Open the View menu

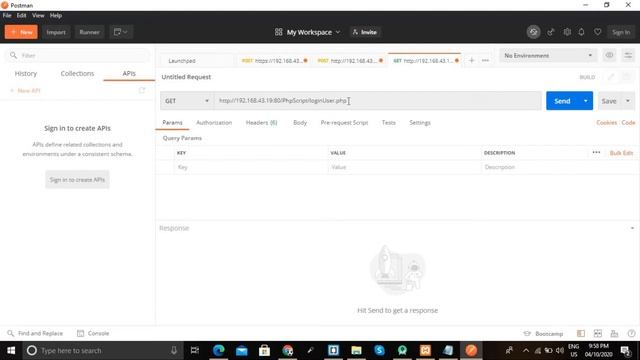pyautogui.click(x=38, y=15)
